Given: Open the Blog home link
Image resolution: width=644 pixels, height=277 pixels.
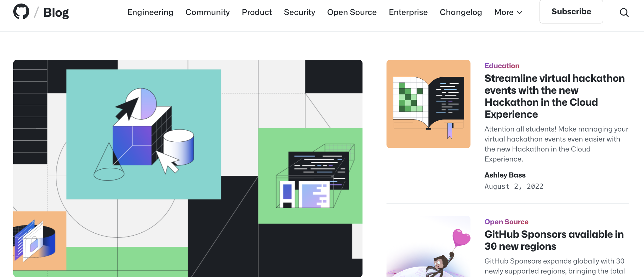Looking at the screenshot, I should 56,12.
